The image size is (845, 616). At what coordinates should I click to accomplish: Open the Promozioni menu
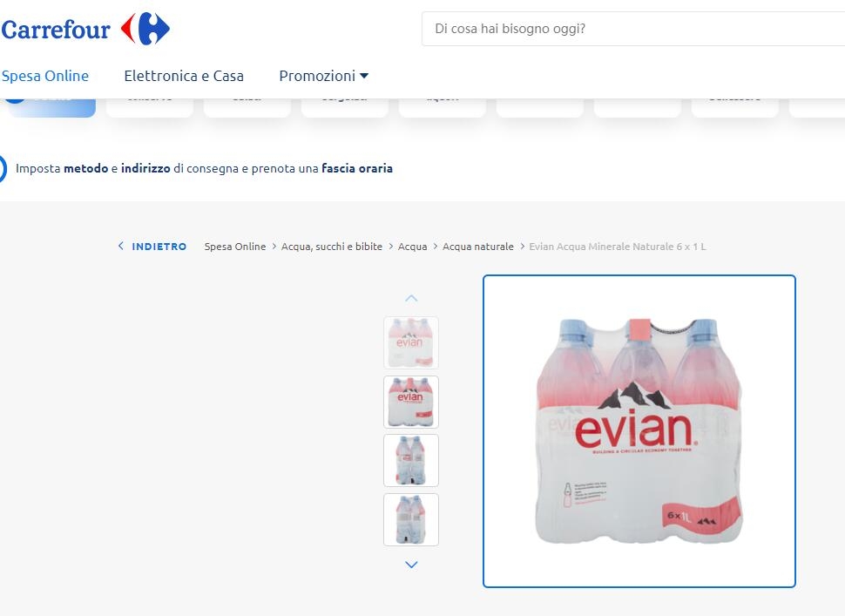coord(317,76)
